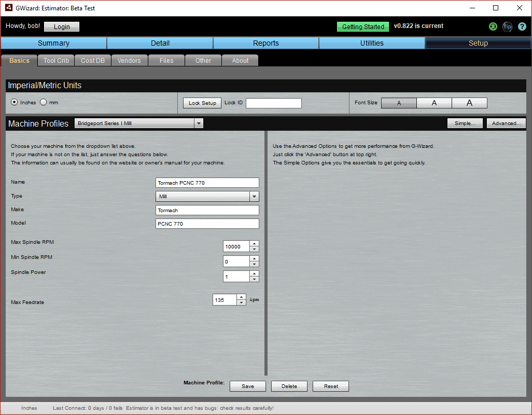Select the medium Font Size A

434,103
